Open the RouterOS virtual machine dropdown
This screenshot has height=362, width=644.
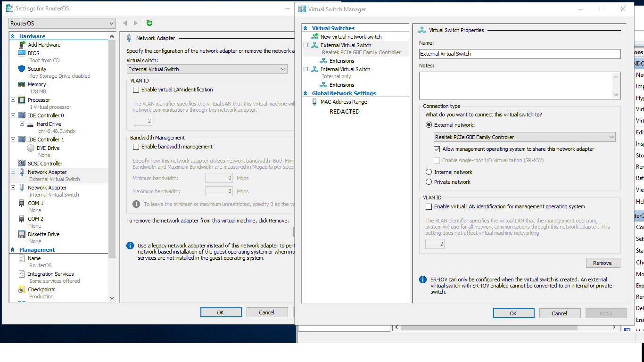pyautogui.click(x=62, y=23)
